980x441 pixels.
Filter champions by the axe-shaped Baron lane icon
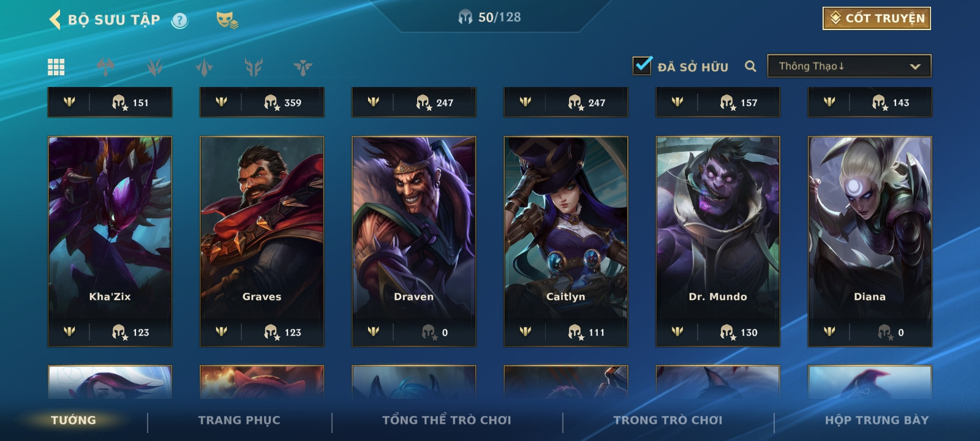(x=105, y=67)
